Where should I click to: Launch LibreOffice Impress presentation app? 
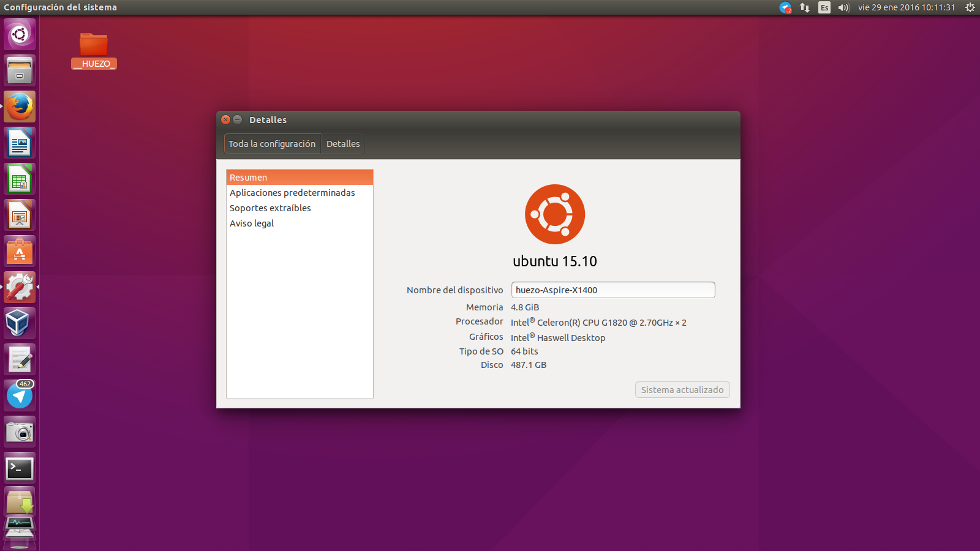(20, 215)
